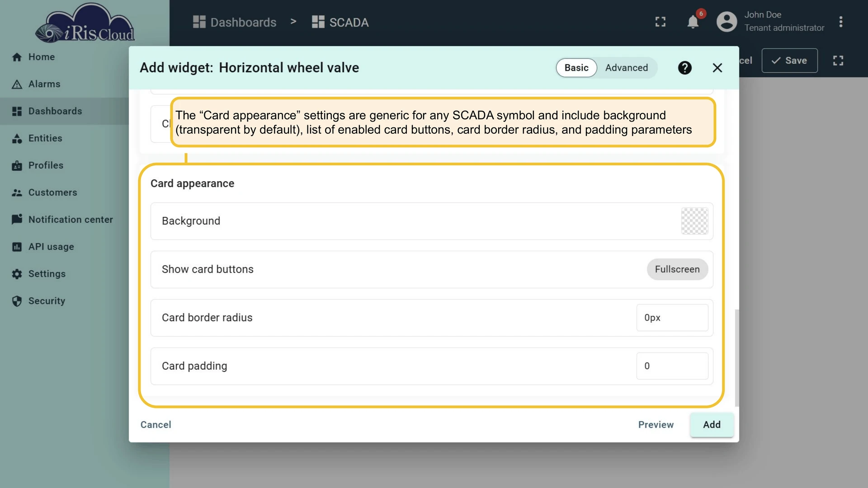This screenshot has height=488, width=868.
Task: Edit Card border radius field
Action: click(672, 318)
